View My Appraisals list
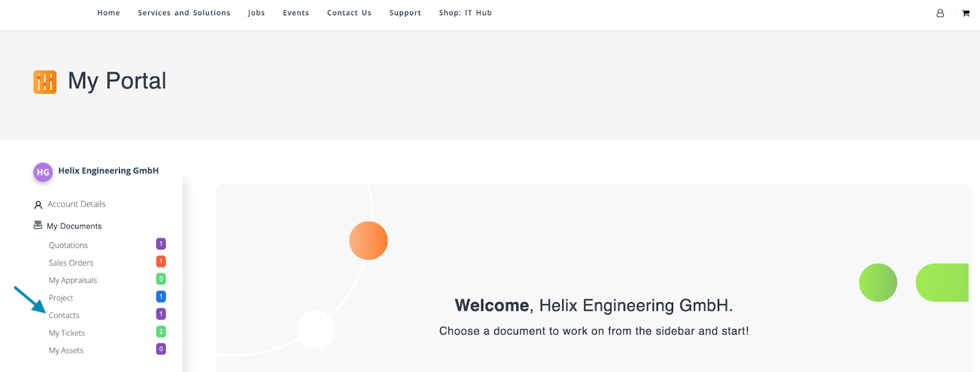The height and width of the screenshot is (372, 980). 73,281
